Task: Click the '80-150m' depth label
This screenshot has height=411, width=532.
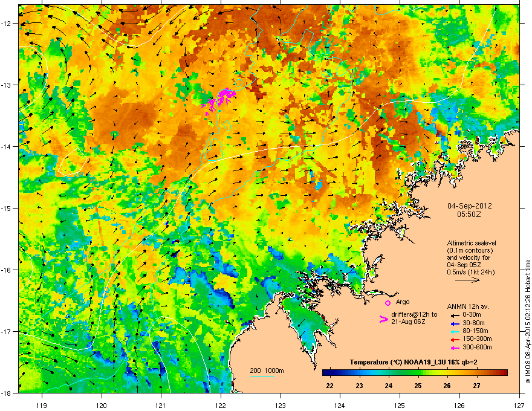Action: click(475, 331)
